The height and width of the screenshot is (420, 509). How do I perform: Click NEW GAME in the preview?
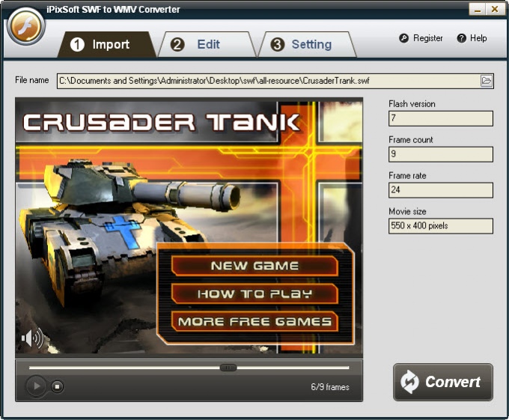pyautogui.click(x=254, y=266)
